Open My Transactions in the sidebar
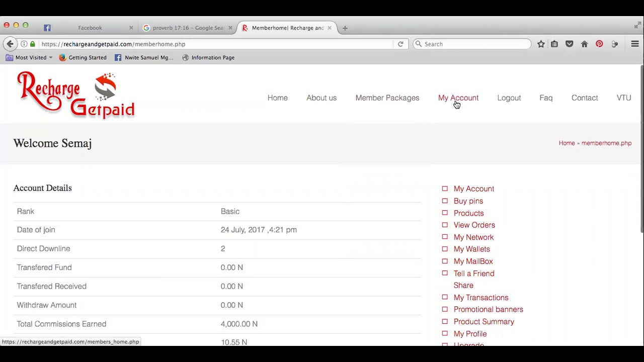Screen dimensions: 644x362 pos(481,298)
